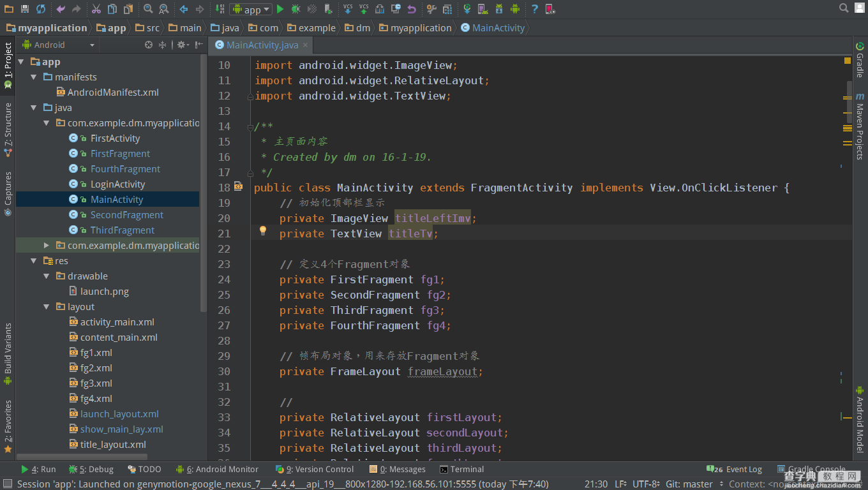This screenshot has height=490, width=868.
Task: Open the Build Variants side tab
Action: pyautogui.click(x=8, y=353)
